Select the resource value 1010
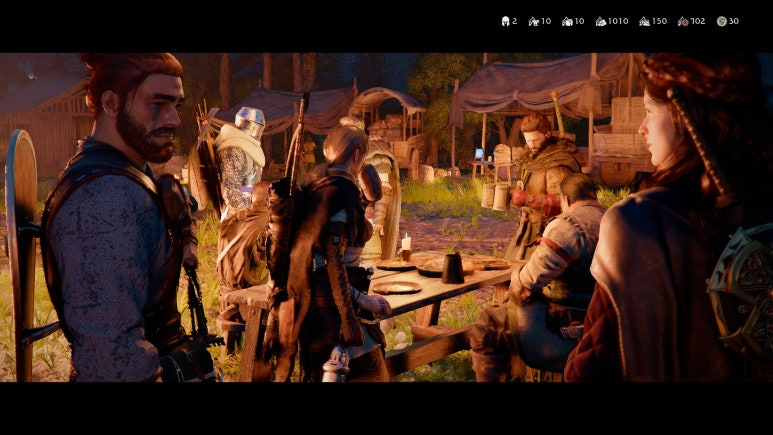 pyautogui.click(x=618, y=21)
